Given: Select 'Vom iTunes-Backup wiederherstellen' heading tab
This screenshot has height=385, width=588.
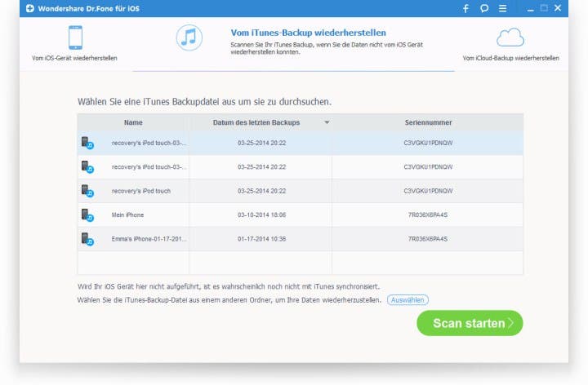Looking at the screenshot, I should tap(308, 33).
